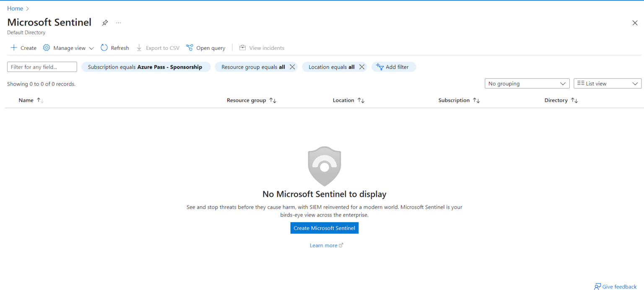
Task: Open the List view dropdown
Action: (607, 83)
